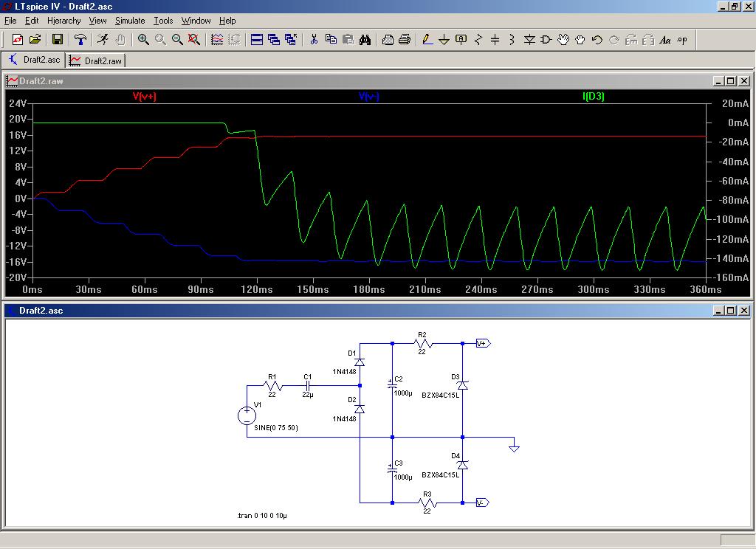
Task: Select the Cut scissors tool
Action: pos(314,40)
